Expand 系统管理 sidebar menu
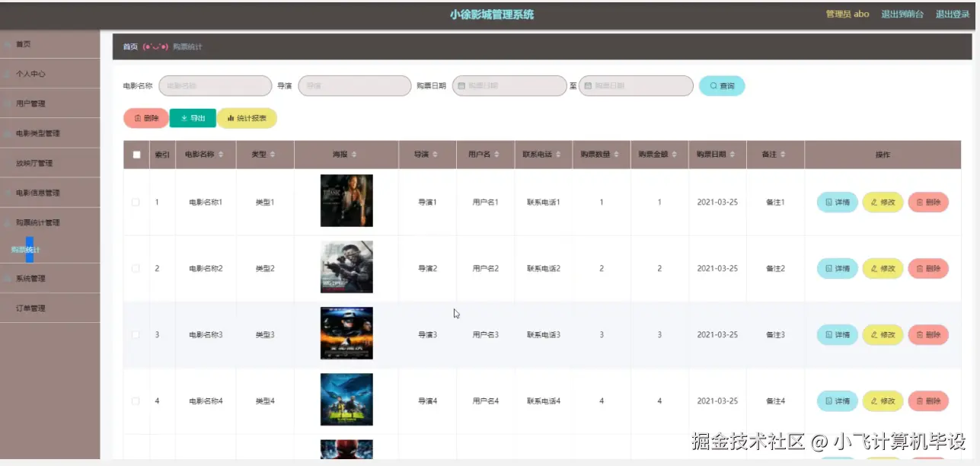Screen dimensions: 980x466 pos(49,279)
